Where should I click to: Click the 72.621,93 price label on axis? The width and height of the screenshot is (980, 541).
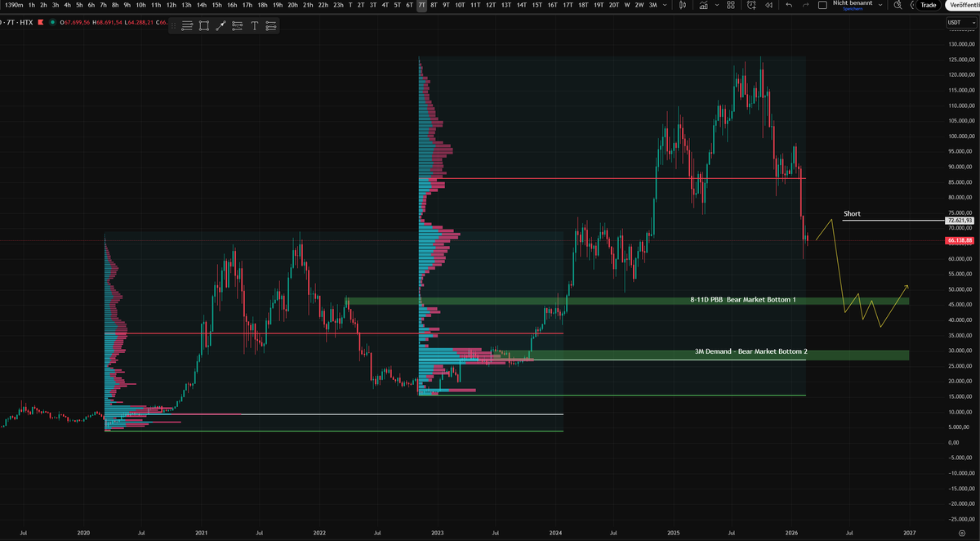point(961,221)
